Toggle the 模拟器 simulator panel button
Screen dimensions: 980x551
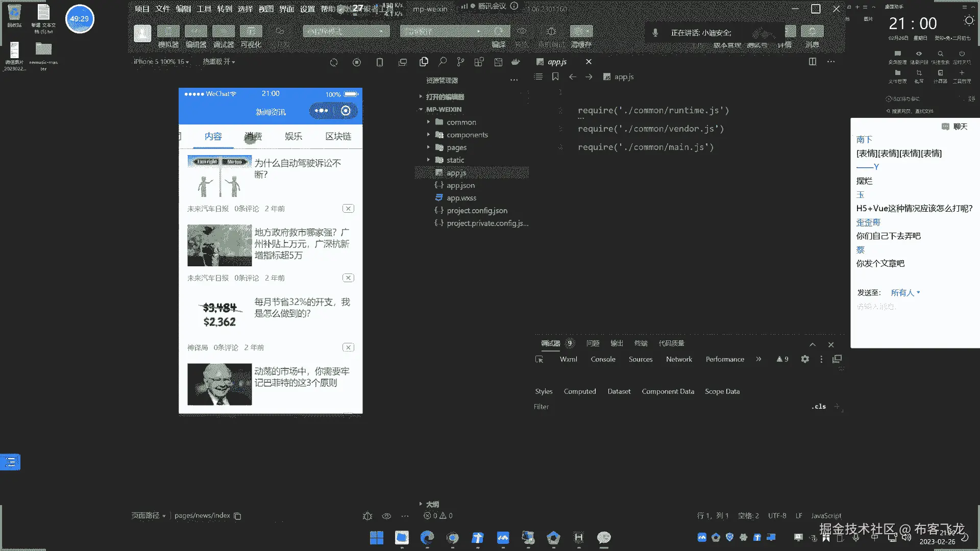click(x=168, y=32)
